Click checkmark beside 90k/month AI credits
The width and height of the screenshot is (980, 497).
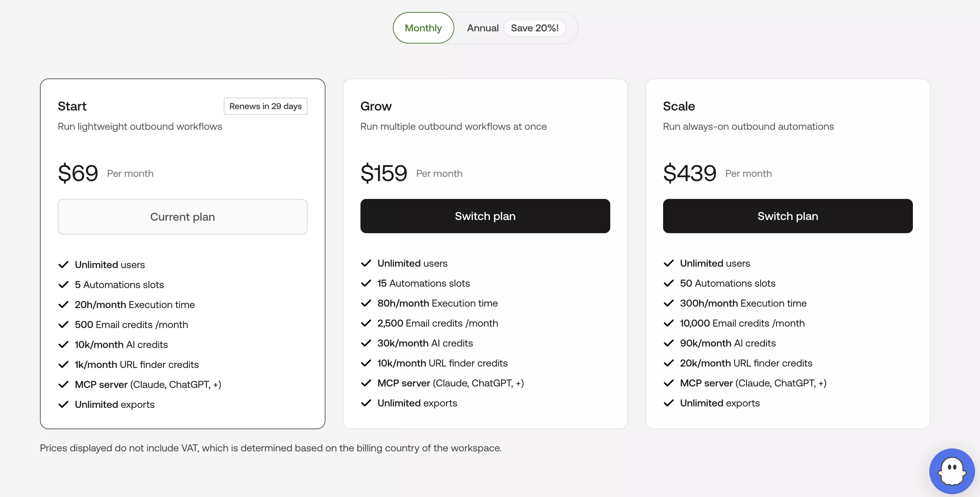(668, 343)
